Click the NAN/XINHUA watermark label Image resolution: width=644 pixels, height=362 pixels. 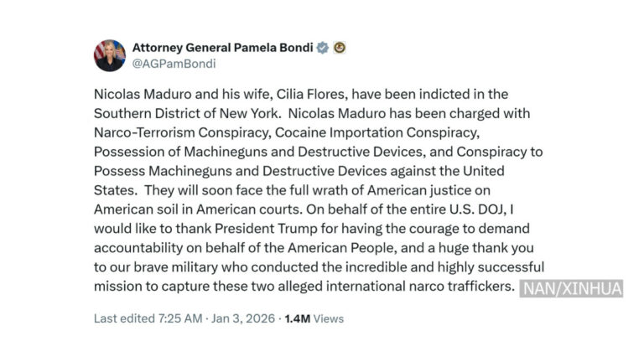tap(572, 289)
